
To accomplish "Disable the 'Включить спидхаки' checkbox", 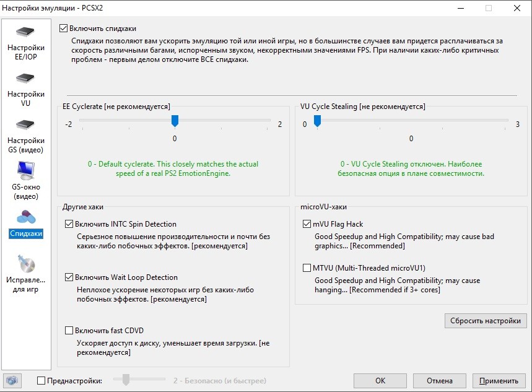I will pos(63,28).
